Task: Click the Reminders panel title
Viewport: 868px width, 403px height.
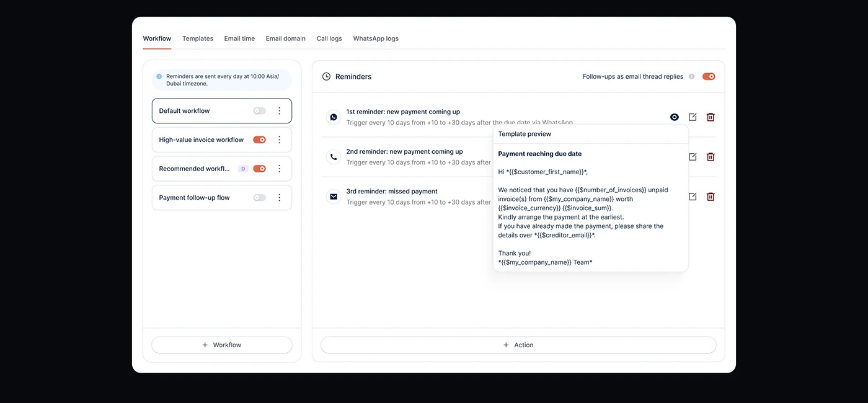Action: pos(353,77)
